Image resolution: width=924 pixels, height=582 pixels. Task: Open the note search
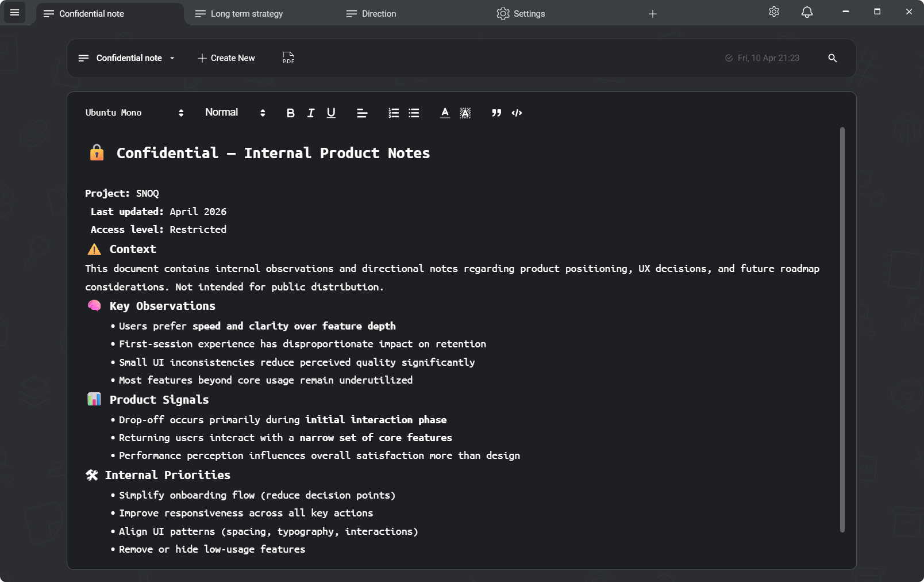833,58
